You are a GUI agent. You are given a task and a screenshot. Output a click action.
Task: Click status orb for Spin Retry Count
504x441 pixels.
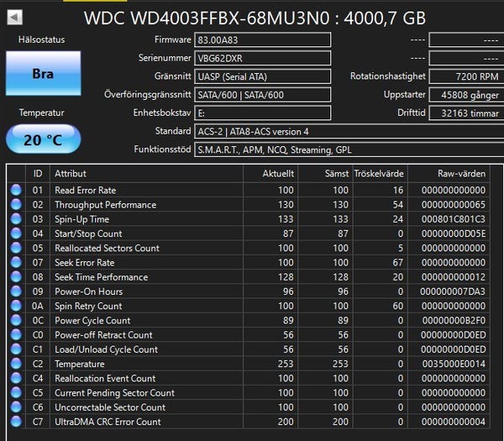[x=16, y=306]
